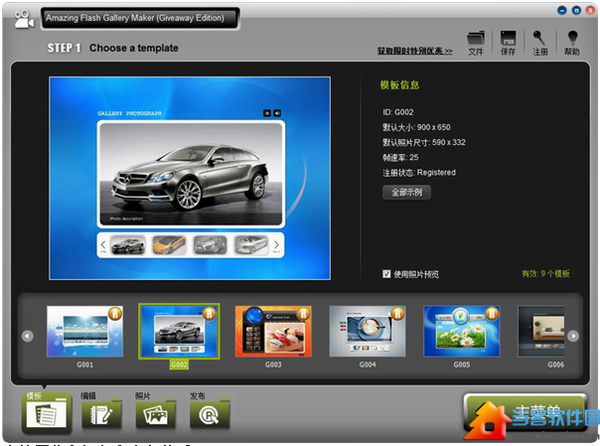The width and height of the screenshot is (600, 446).
Task: Click fullscreen icon in template preview
Action: (x=267, y=113)
